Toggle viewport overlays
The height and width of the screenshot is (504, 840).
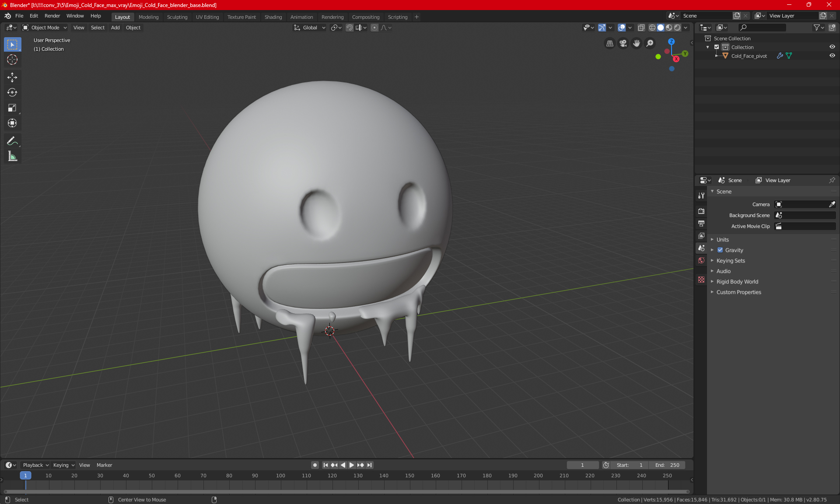click(622, 28)
